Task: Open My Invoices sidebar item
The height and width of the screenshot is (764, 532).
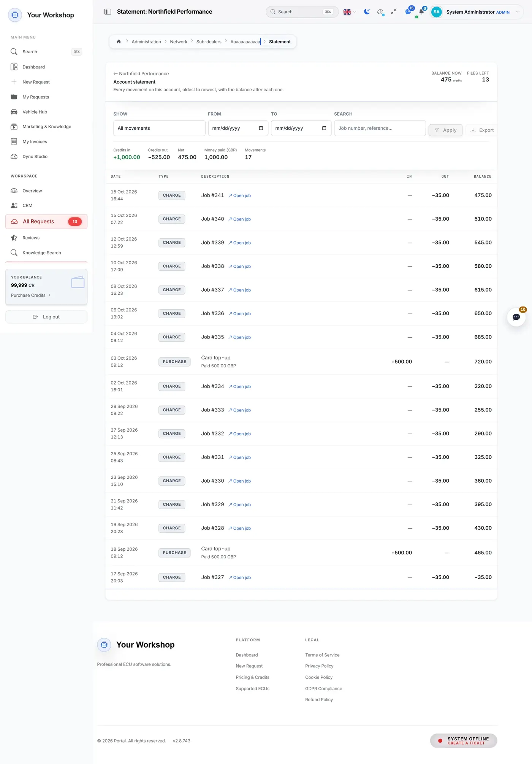Action: [46, 141]
